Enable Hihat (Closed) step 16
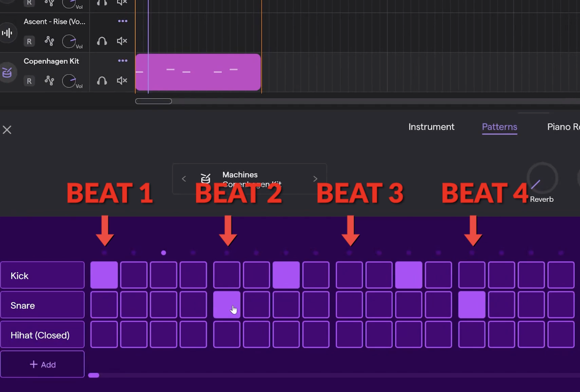The height and width of the screenshot is (392, 580). pos(561,335)
